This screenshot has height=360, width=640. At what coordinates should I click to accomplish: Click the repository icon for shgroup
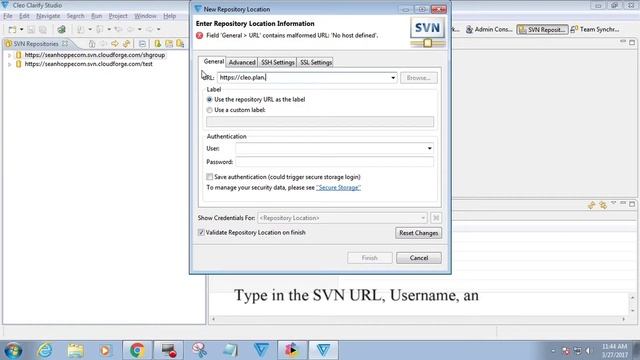[19, 55]
